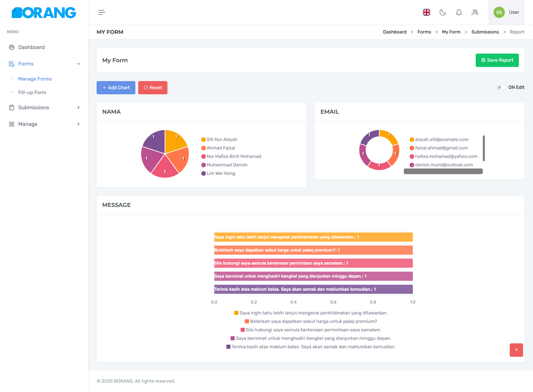
Task: Expand the Manage menu arrow
Action: tap(79, 124)
